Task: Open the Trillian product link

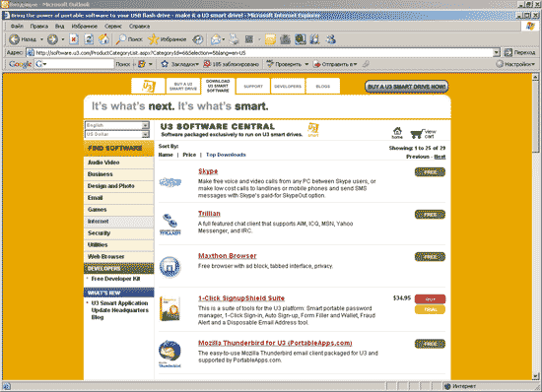Action: [209, 214]
